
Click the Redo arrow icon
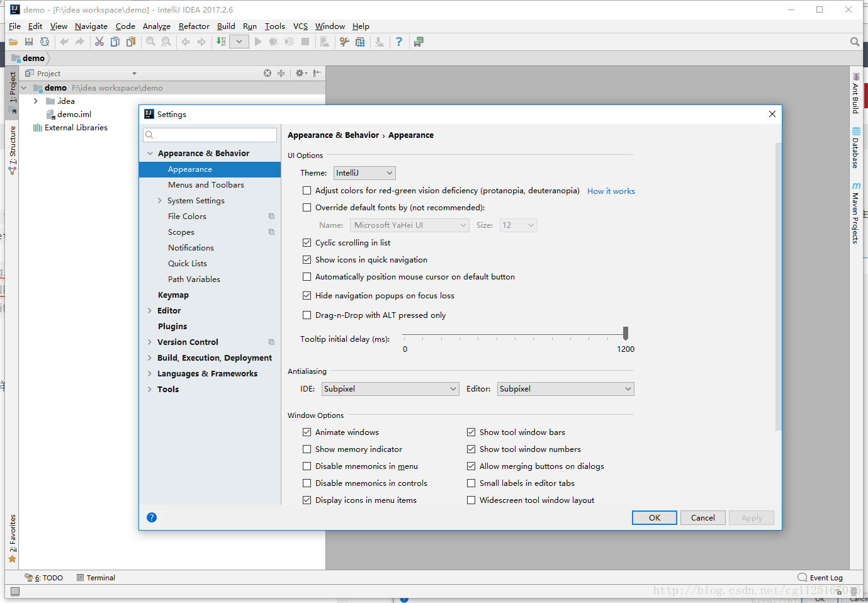80,42
